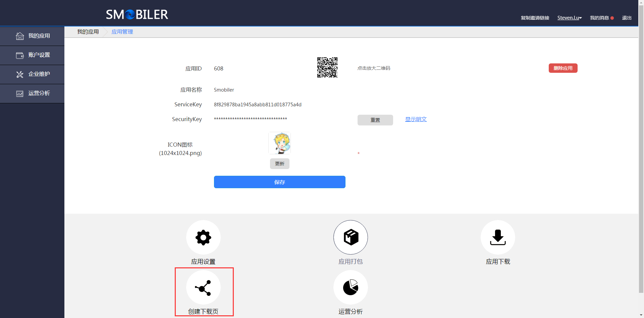
Task: Click the scrollbar down arrow
Action: pyautogui.click(x=641, y=315)
